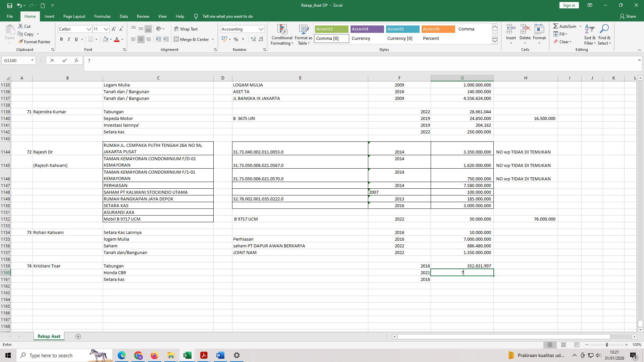This screenshot has height=362, width=644.
Task: Click the Sign in button
Action: point(569,5)
